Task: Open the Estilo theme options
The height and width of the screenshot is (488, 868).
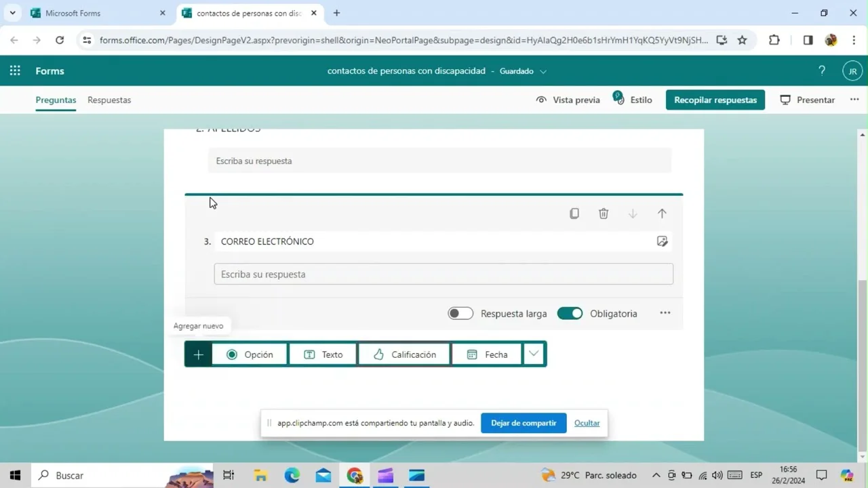Action: [x=633, y=100]
